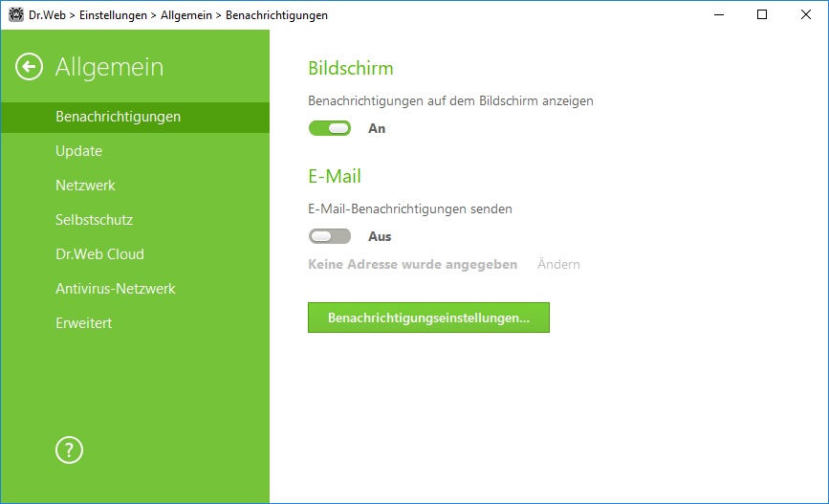Click the Benachrichtigungseinstellungen... button
Screen dimensions: 829x504
[428, 318]
